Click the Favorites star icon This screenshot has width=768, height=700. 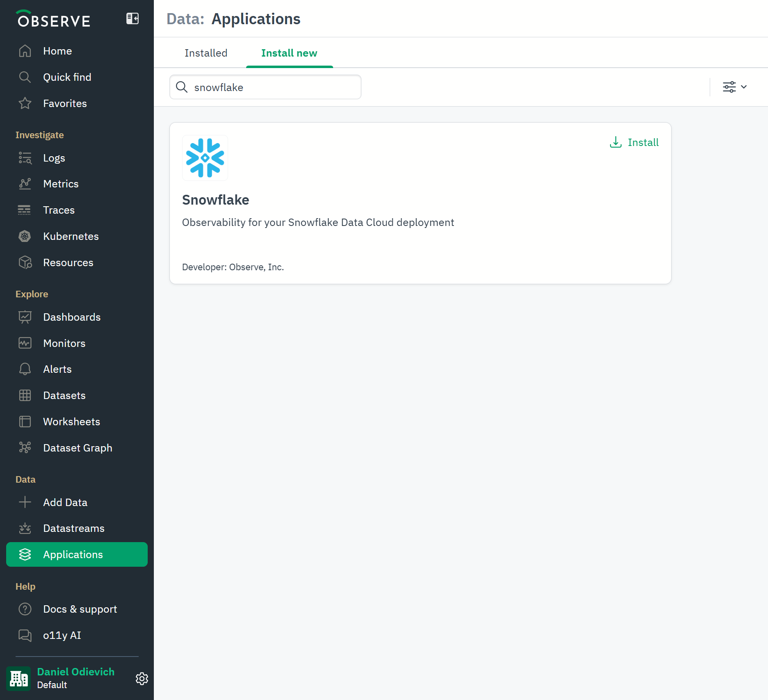pos(25,103)
